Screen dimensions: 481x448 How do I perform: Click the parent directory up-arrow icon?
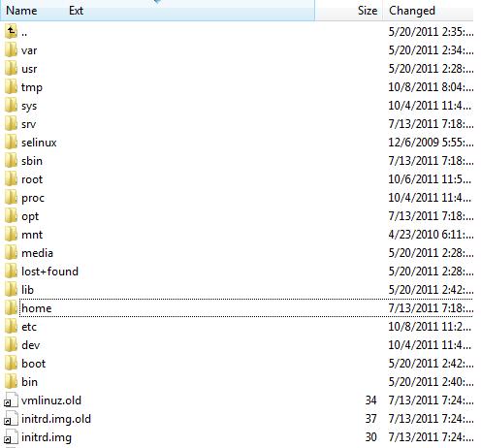[11, 32]
